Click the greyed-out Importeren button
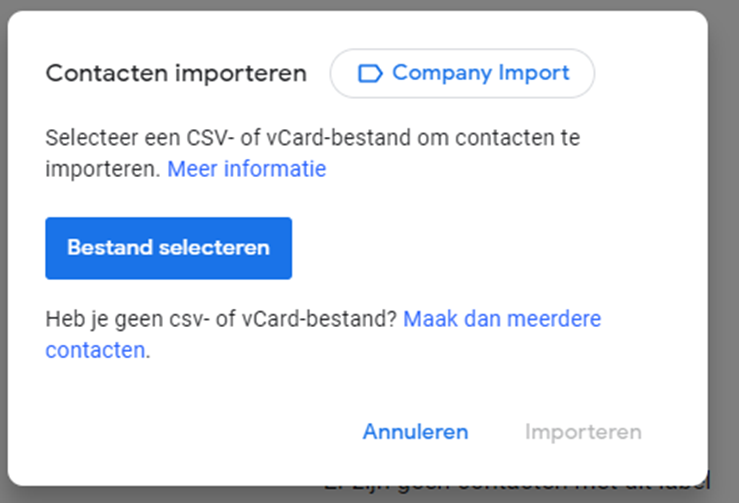Viewport: 739px width, 503px height. [x=583, y=432]
